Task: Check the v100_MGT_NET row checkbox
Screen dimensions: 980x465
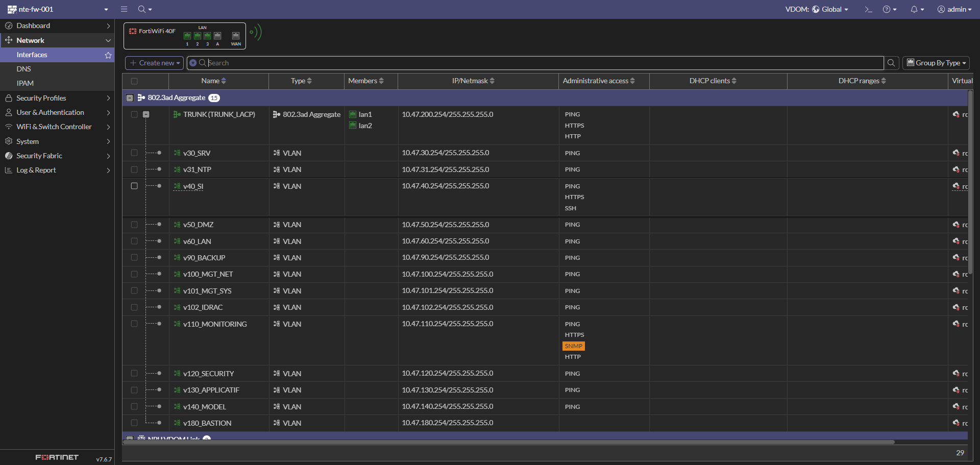Action: pos(134,274)
